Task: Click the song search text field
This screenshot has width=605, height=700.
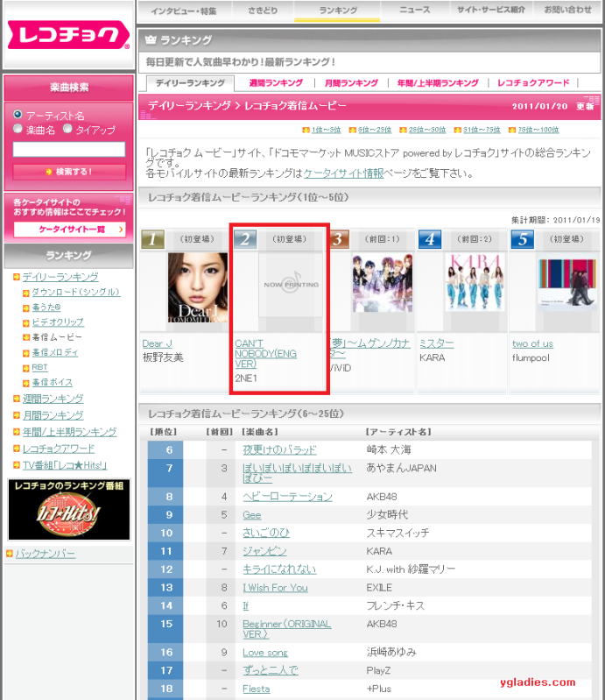Action: click(69, 149)
